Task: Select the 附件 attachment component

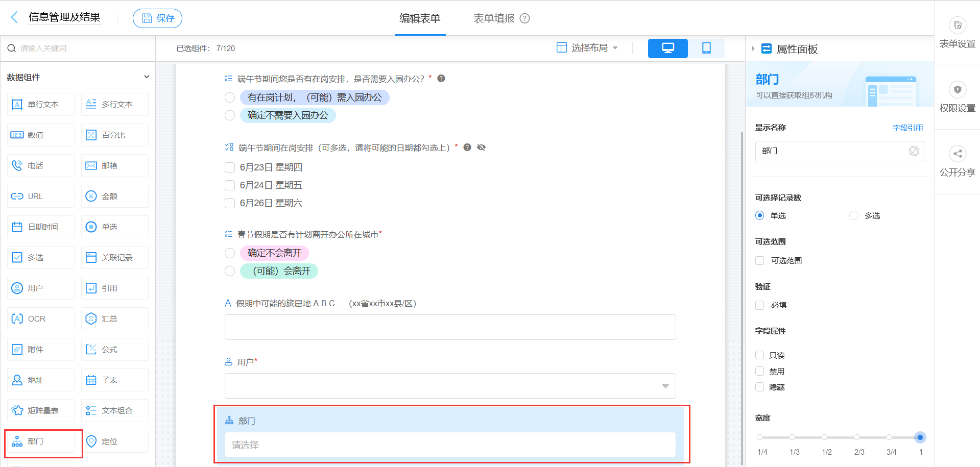Action: click(x=40, y=349)
